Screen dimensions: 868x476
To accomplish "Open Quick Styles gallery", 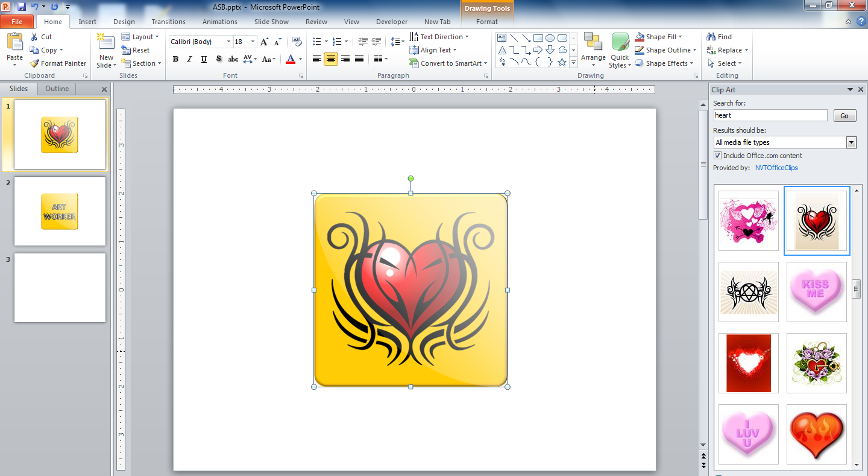I will point(620,51).
